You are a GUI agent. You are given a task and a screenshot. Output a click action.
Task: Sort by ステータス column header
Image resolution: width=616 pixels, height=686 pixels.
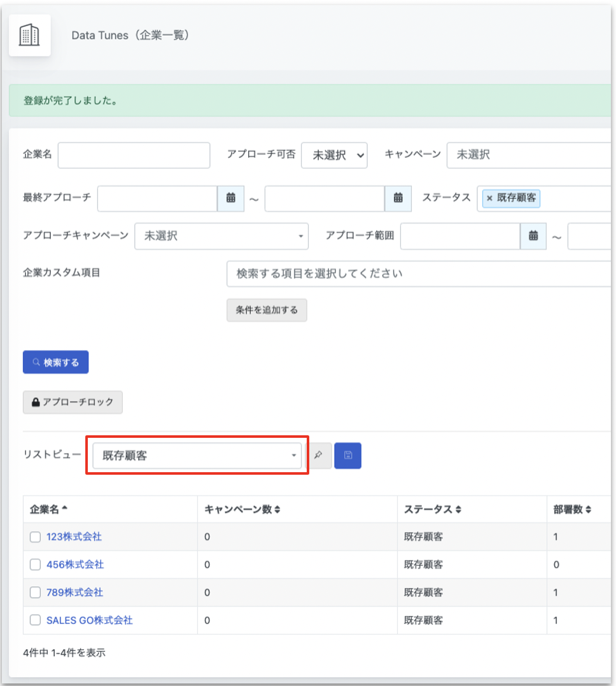coord(432,509)
